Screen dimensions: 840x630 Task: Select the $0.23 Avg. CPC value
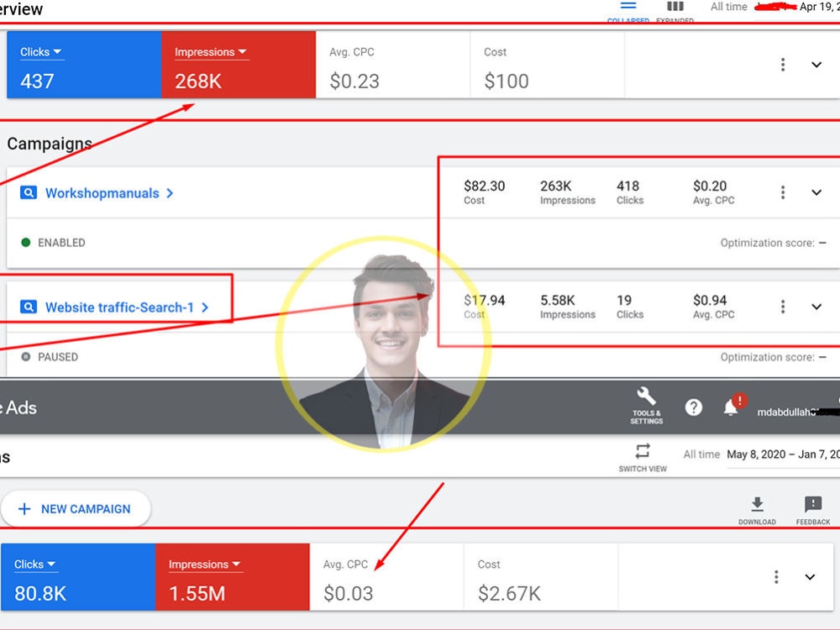point(354,81)
